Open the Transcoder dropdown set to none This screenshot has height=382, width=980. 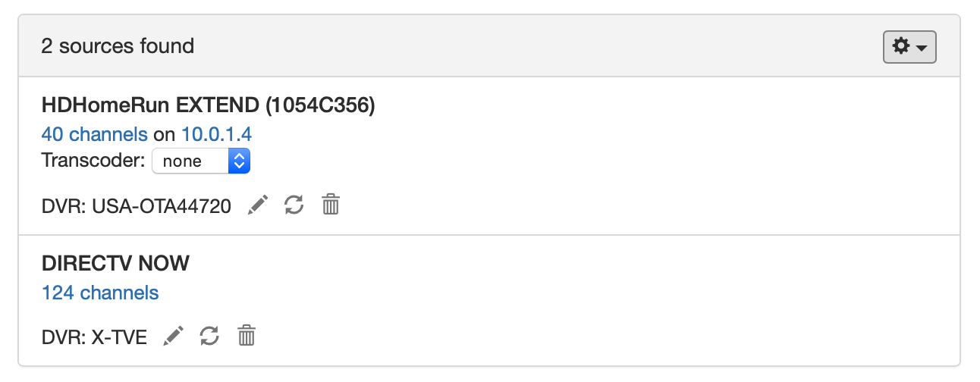(191, 161)
